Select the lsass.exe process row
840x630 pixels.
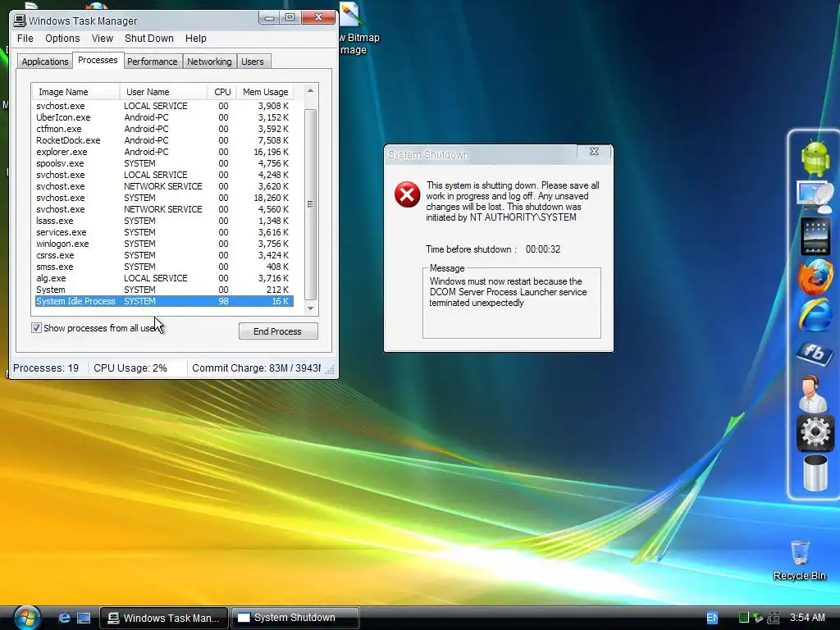click(x=164, y=221)
